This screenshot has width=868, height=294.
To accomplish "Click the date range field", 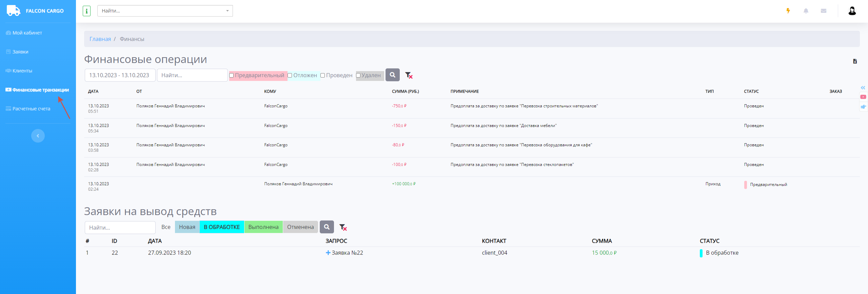I will click(x=120, y=75).
